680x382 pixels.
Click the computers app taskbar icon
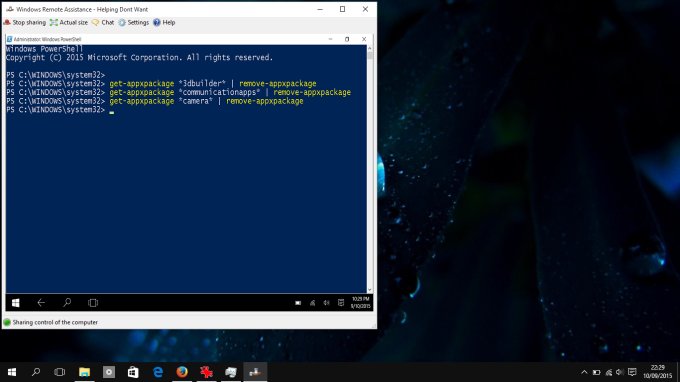coord(231,372)
